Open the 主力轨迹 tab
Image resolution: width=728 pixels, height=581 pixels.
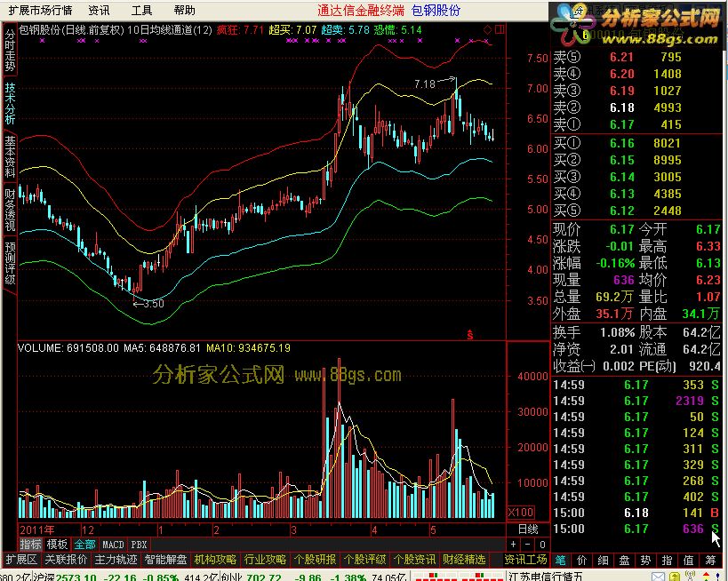coord(116,560)
